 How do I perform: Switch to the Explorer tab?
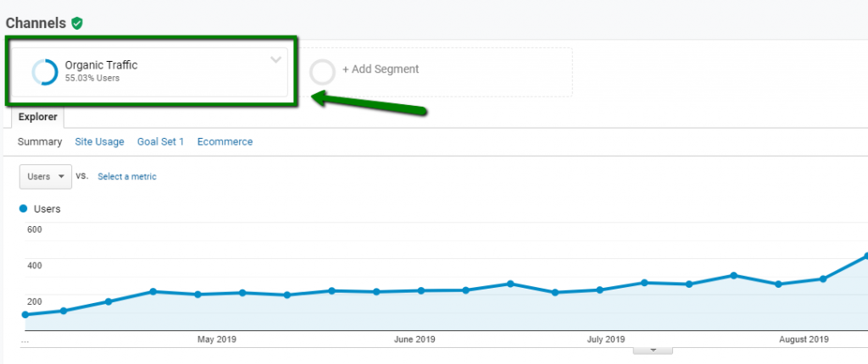click(x=38, y=118)
